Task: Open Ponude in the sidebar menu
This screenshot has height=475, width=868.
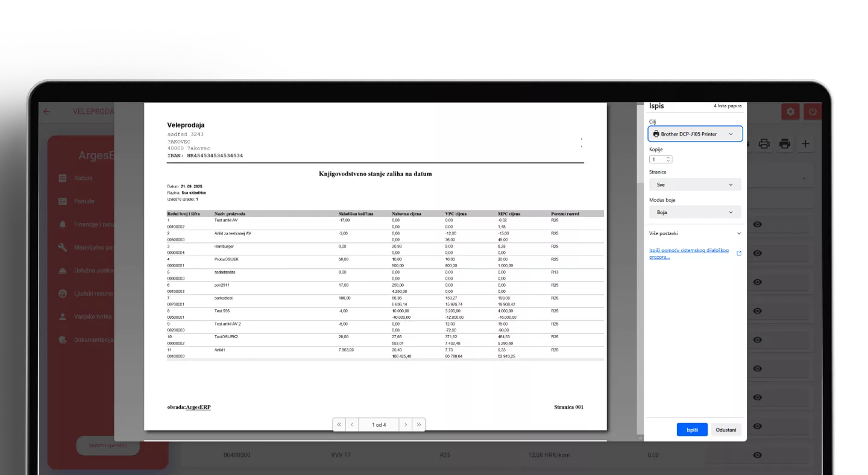Action: 84,201
